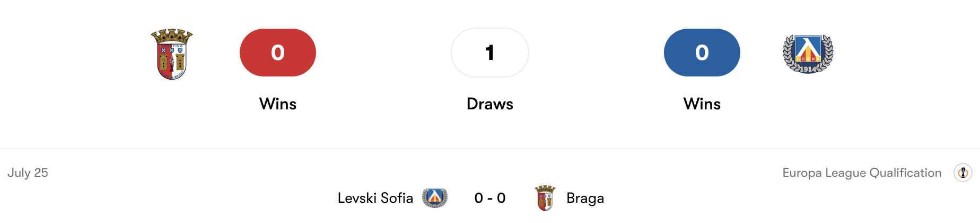Open the Europa League Qualification link
980x223 pixels.
click(x=862, y=173)
